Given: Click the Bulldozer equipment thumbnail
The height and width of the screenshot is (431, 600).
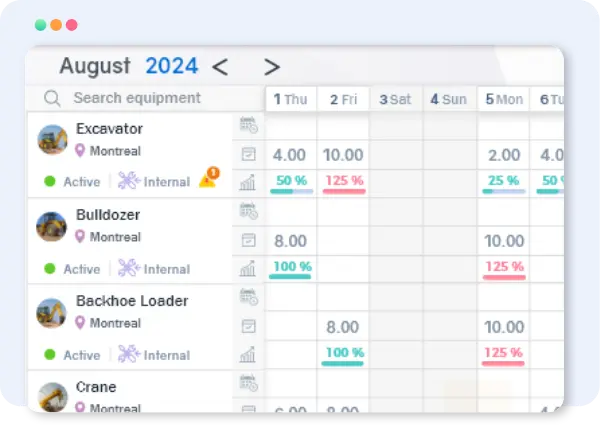Looking at the screenshot, I should [52, 226].
